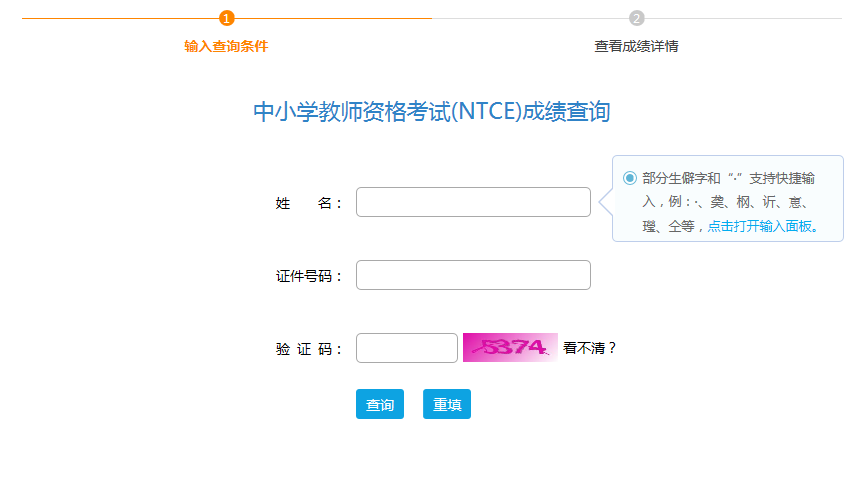Click the captcha image to refresh it
Viewport: 859px width, 486px height.
pyautogui.click(x=510, y=347)
